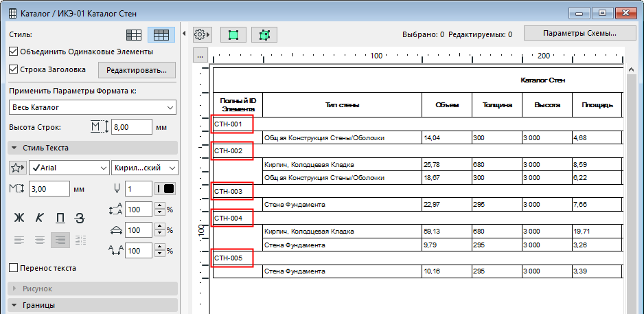Toggle italic К text formatting
The height and width of the screenshot is (314, 644).
point(40,218)
